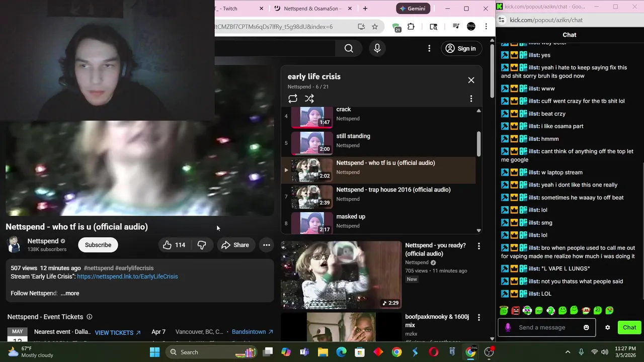
Task: Open options for boofpaxkmooky mix video
Action: [478, 317]
